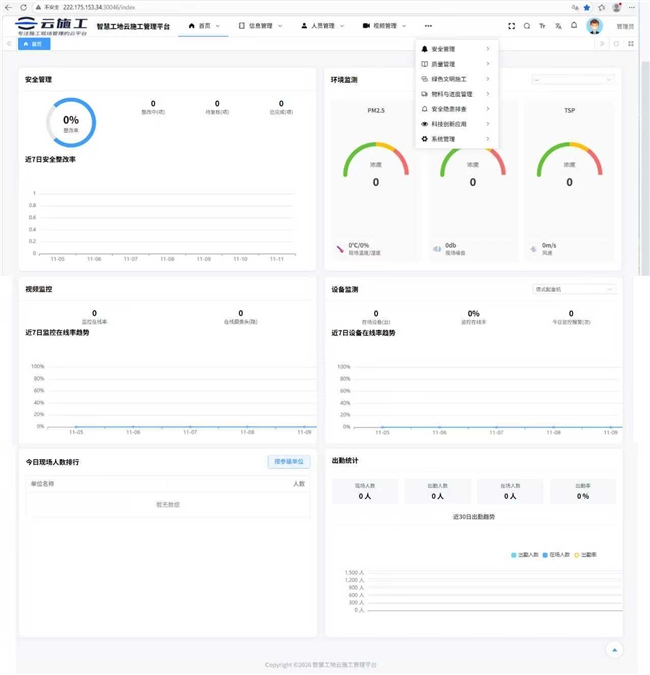Toggle the 出勤人数 legend series
Screen dimensions: 650x675
[x=525, y=554]
